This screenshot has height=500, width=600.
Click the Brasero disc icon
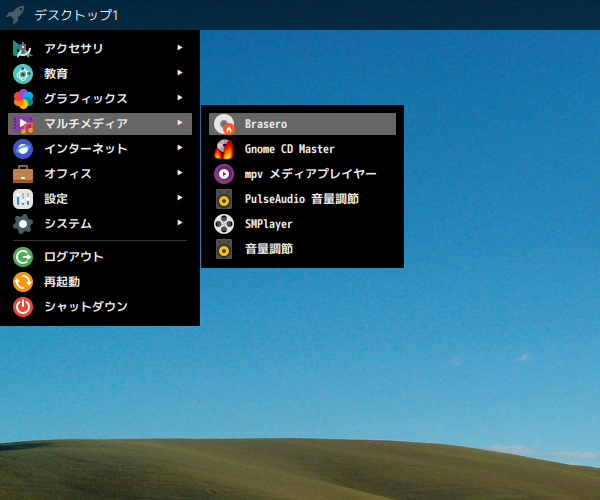(x=224, y=124)
